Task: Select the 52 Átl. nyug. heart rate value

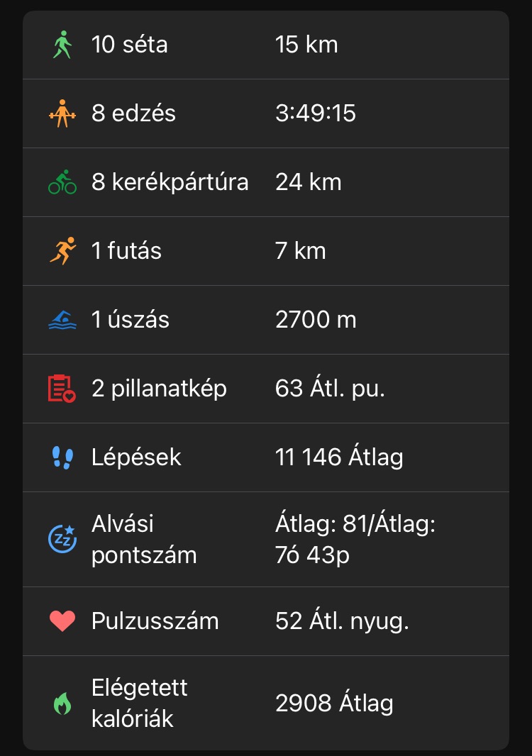Action: pos(342,621)
